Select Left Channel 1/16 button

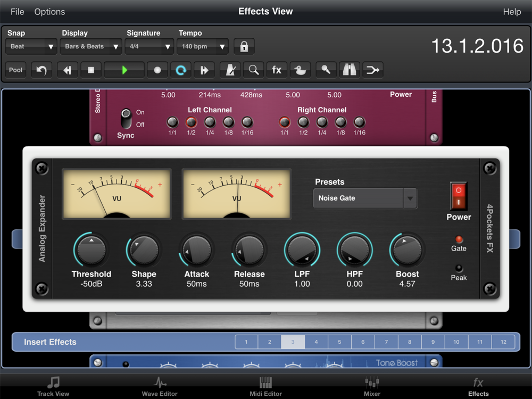pyautogui.click(x=247, y=122)
